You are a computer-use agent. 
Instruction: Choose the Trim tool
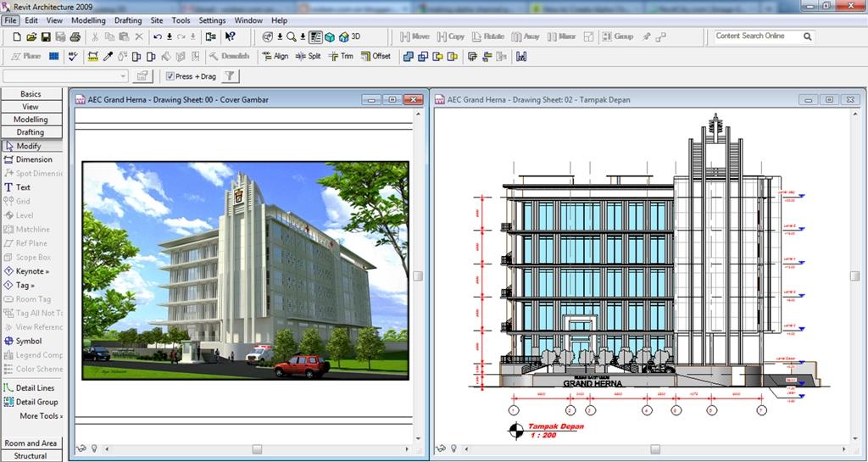coord(341,56)
